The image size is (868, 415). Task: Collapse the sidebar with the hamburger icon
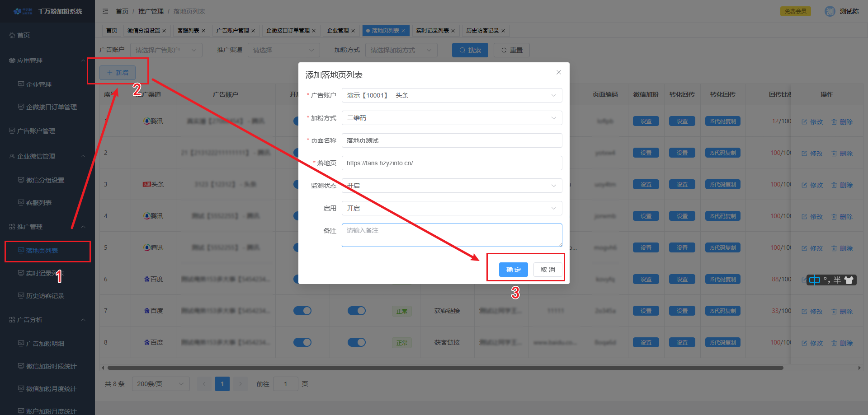pos(105,11)
